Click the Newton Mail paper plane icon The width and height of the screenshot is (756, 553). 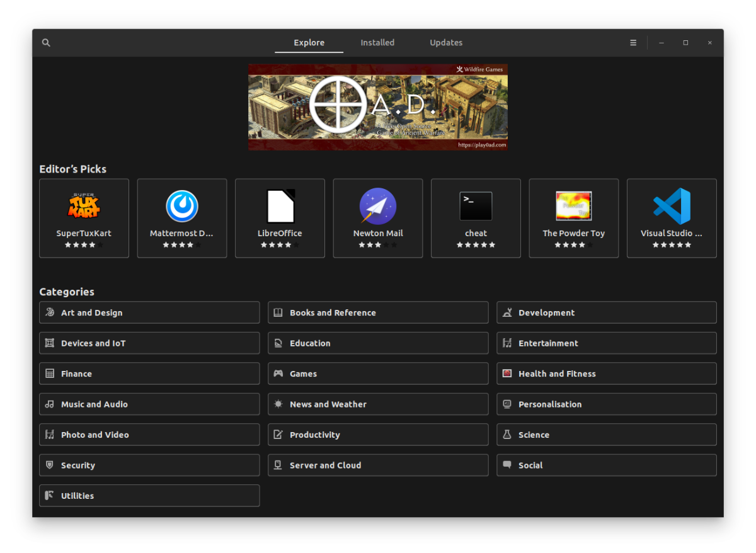click(x=378, y=206)
